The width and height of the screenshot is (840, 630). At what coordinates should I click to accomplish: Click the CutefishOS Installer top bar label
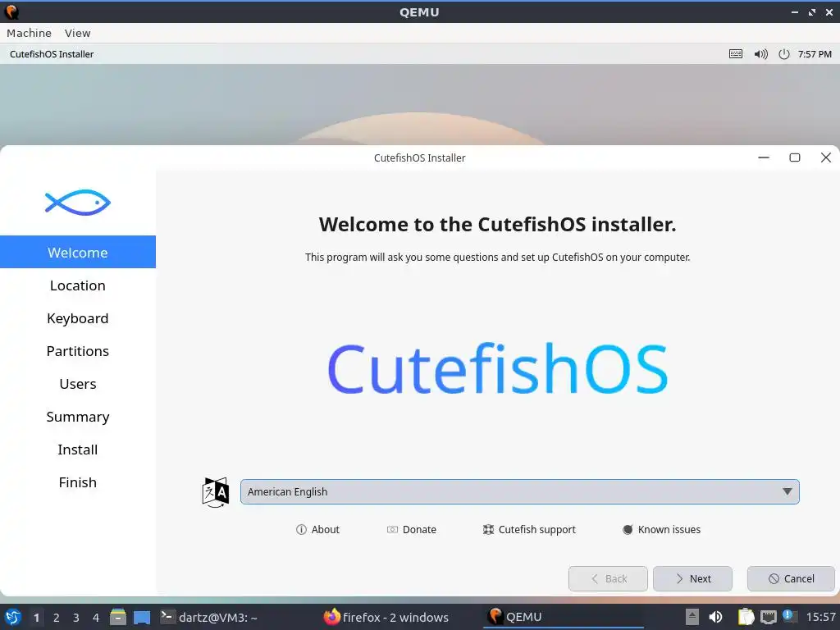[52, 54]
